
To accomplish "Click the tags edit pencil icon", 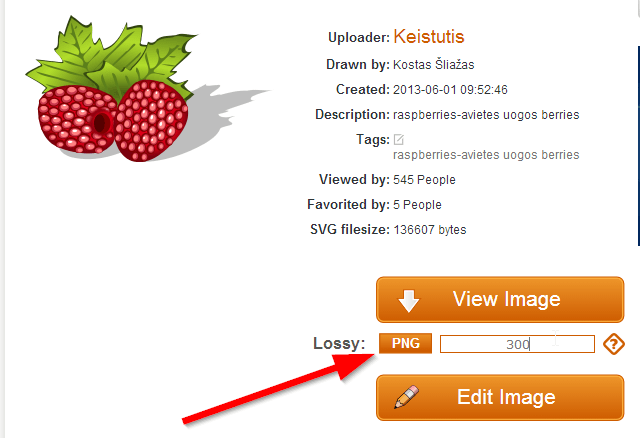I will (x=399, y=140).
